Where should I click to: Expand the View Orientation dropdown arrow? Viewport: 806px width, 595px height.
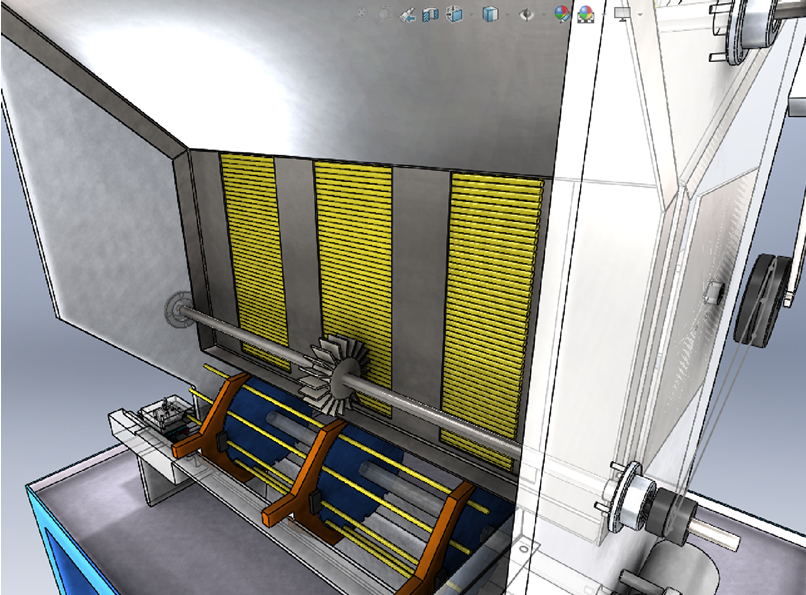tap(470, 15)
